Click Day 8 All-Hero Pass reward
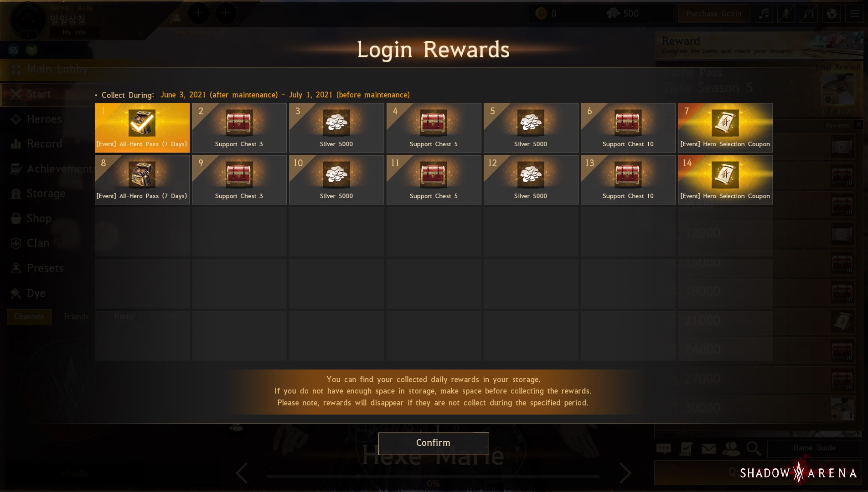Image resolution: width=868 pixels, height=492 pixels. 142,179
